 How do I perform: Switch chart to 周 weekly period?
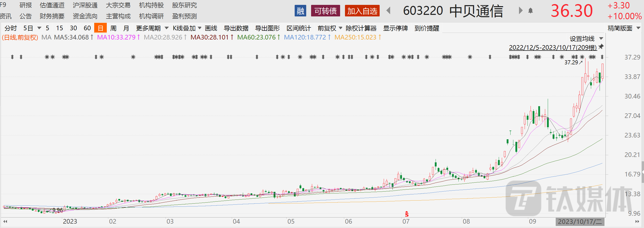[x=113, y=28]
